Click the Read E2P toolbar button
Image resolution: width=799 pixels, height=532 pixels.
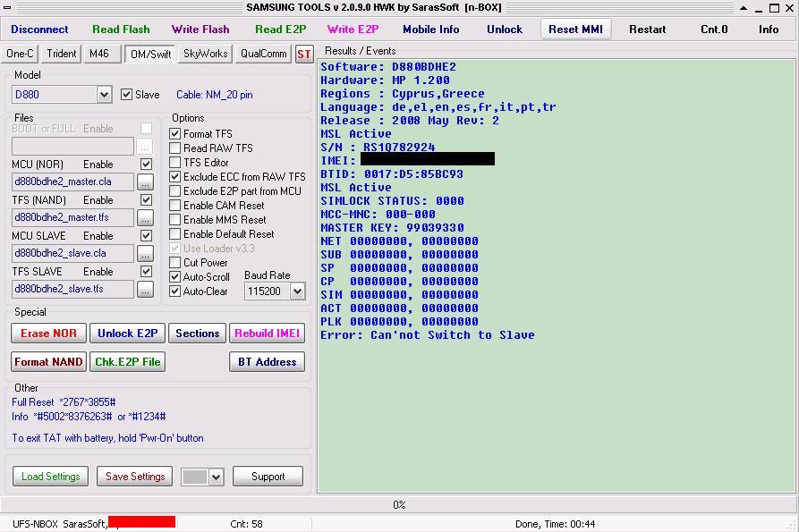pos(281,30)
